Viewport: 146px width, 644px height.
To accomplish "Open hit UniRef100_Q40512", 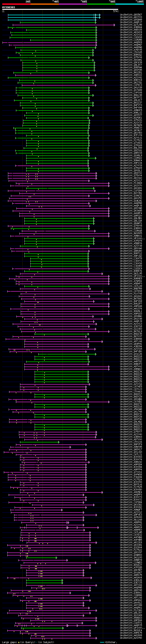I will coord(131,603).
